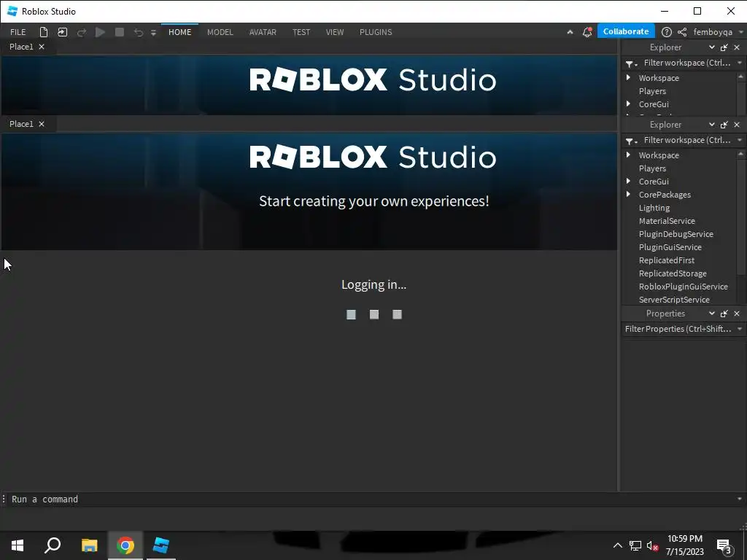Select ReplicatedStorage in the Explorer tree

click(x=672, y=273)
